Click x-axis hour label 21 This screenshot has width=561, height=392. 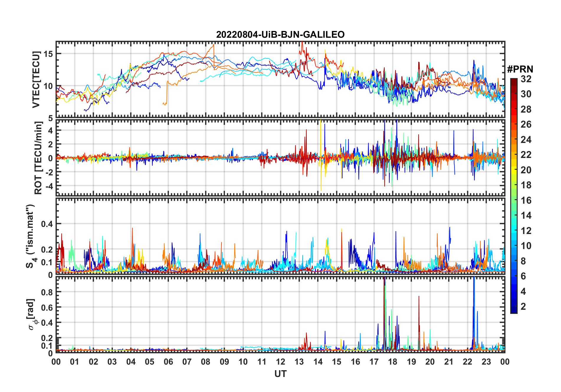[449, 362]
